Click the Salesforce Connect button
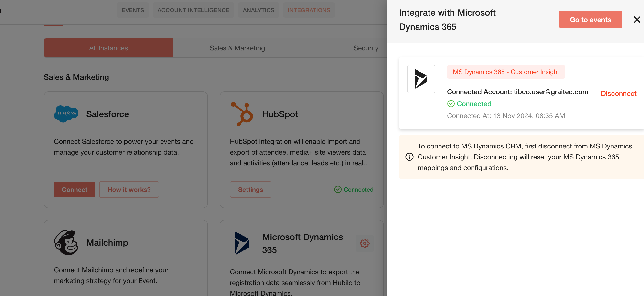Screen dimensions: 644x296 pos(75,189)
